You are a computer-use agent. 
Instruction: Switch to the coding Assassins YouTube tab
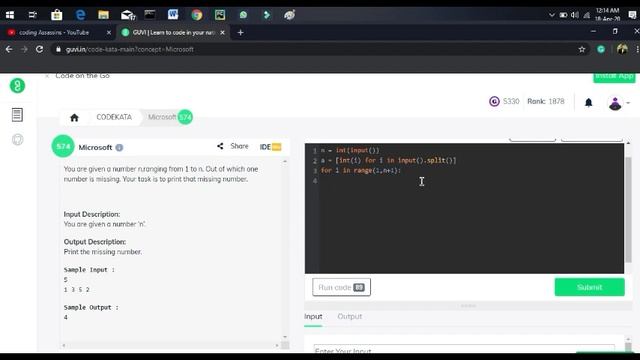coord(53,32)
